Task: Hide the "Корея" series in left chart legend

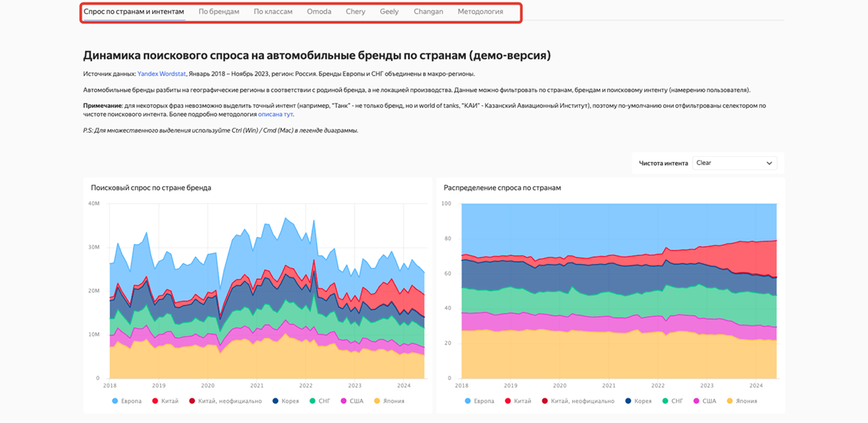Action: 290,401
